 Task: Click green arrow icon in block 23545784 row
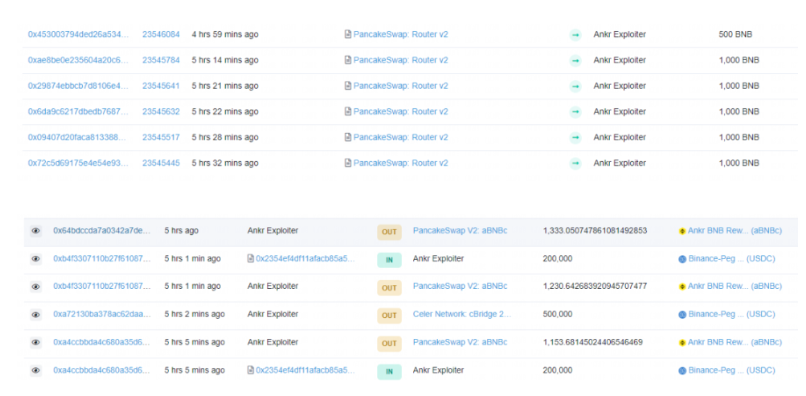click(x=575, y=61)
